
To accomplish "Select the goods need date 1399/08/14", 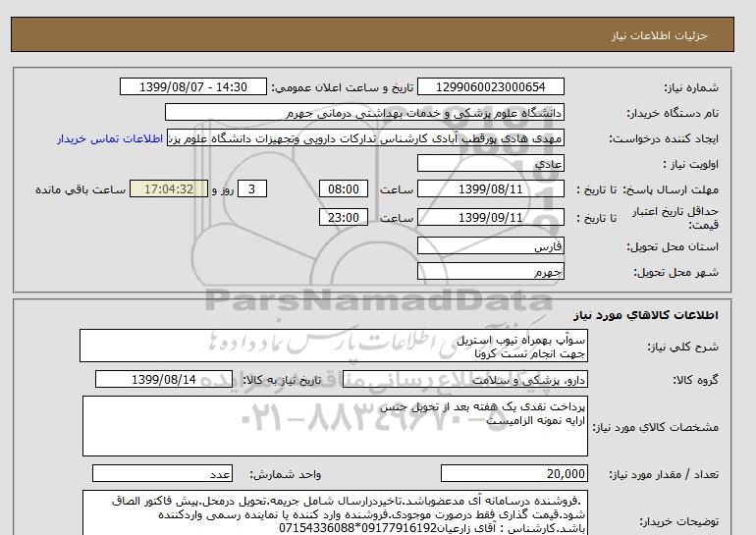I will pos(163,379).
